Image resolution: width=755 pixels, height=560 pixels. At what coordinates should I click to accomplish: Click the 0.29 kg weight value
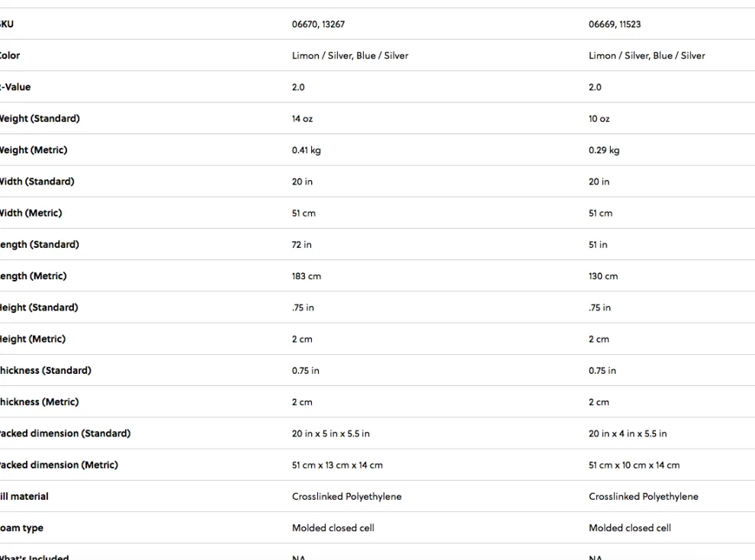[604, 150]
